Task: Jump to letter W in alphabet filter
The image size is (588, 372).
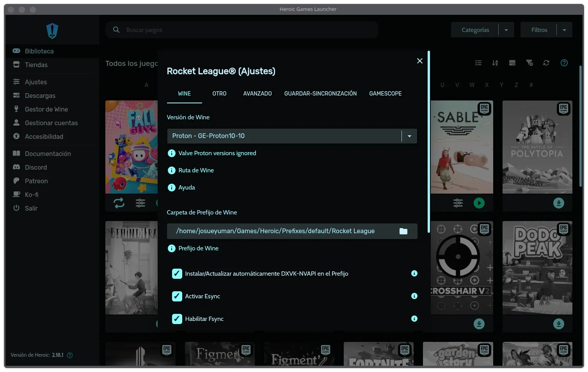Action: pyautogui.click(x=472, y=85)
